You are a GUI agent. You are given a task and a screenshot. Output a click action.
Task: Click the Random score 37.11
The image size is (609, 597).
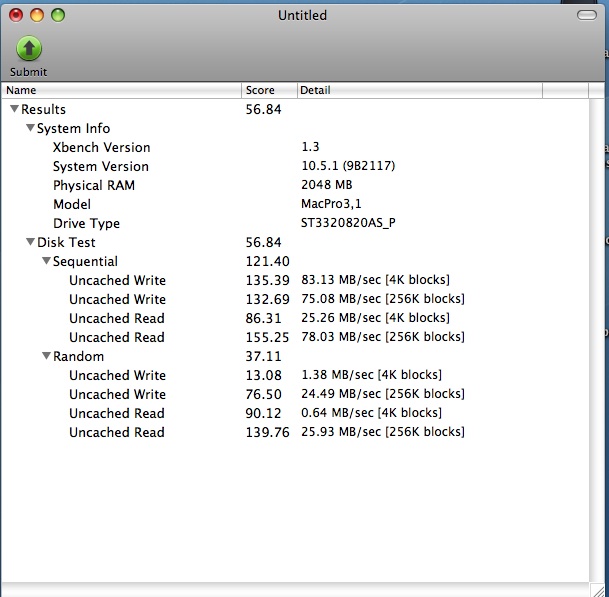click(263, 356)
